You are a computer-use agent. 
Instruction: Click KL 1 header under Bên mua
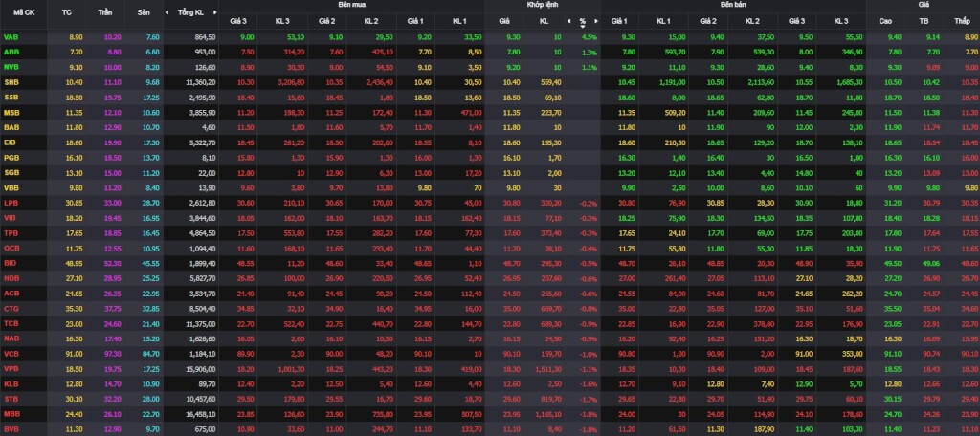[460, 21]
